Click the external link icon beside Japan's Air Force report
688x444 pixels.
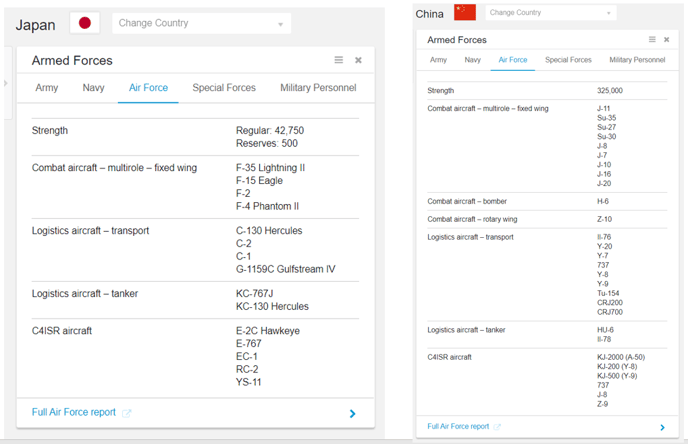[x=127, y=413]
